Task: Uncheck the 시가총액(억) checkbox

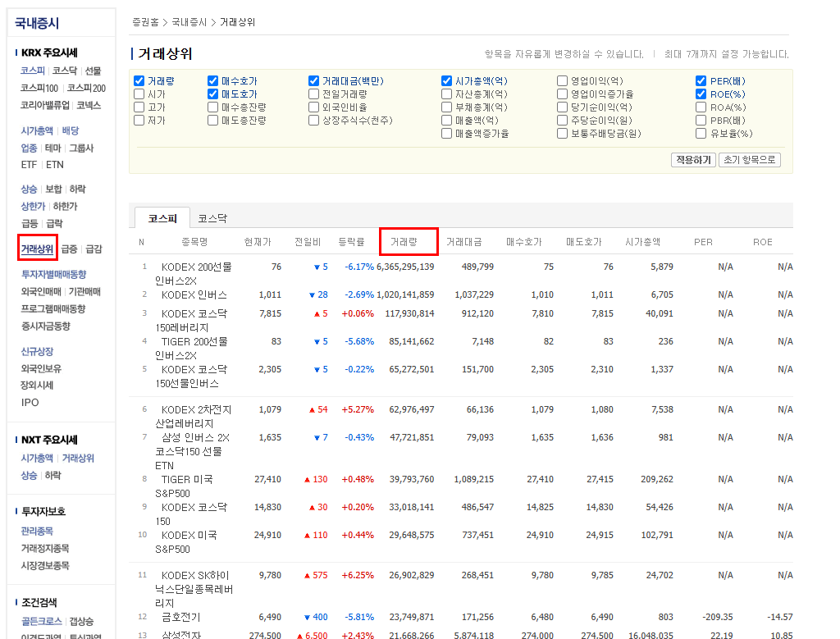Action: pyautogui.click(x=447, y=81)
